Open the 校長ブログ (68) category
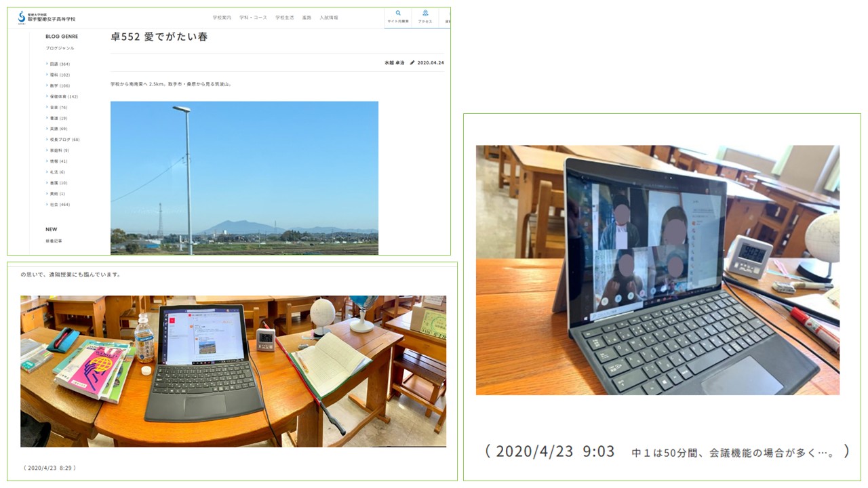Viewport: 868px width, 488px height. [64, 140]
